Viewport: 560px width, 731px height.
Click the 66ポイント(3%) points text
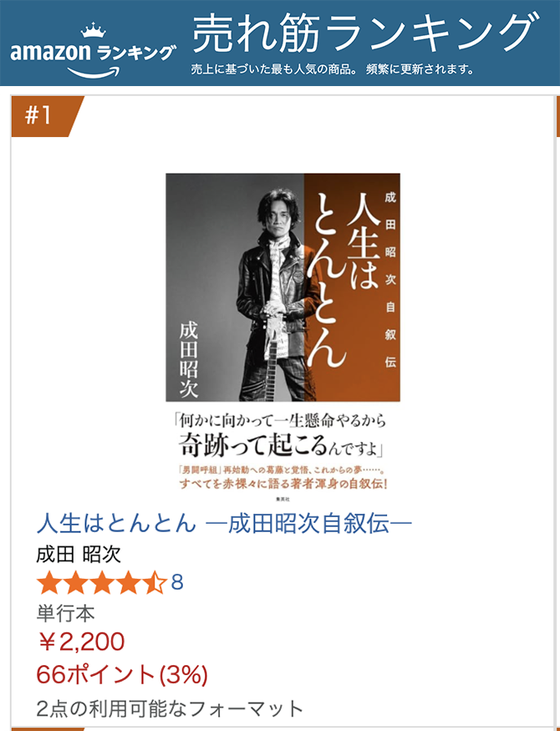tap(122, 674)
